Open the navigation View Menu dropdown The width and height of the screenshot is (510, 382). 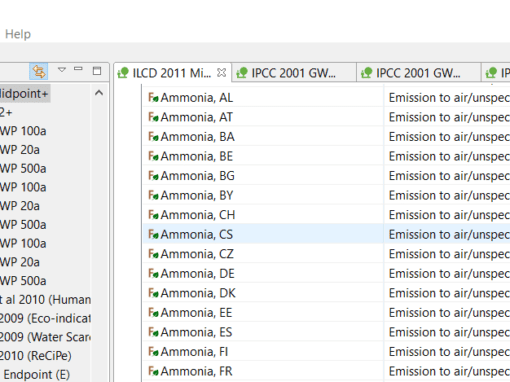click(x=62, y=70)
